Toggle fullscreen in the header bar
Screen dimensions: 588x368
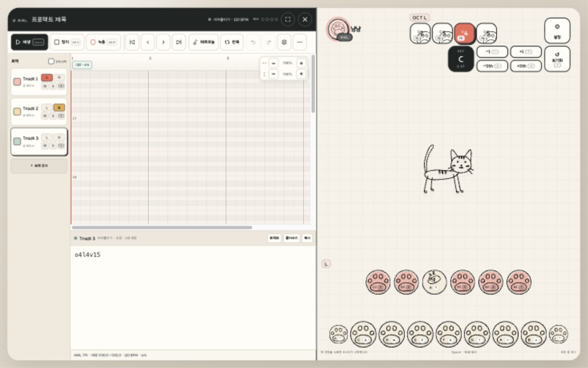point(288,19)
